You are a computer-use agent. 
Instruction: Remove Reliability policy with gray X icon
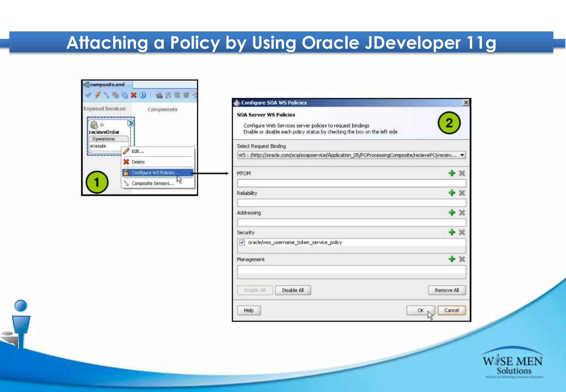462,193
